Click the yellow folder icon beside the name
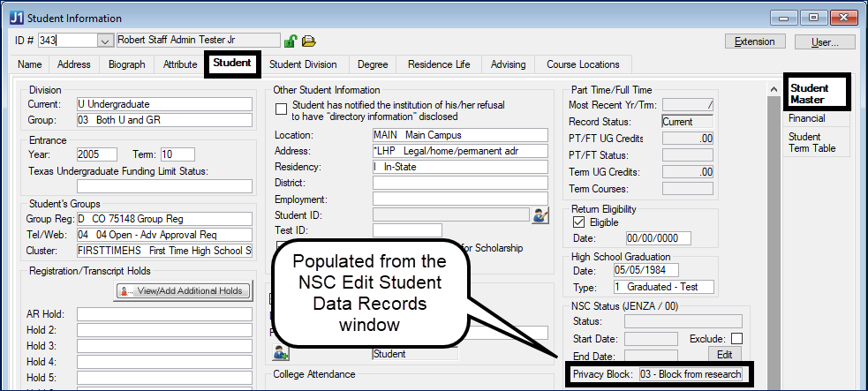This screenshot has width=868, height=391. [x=308, y=41]
